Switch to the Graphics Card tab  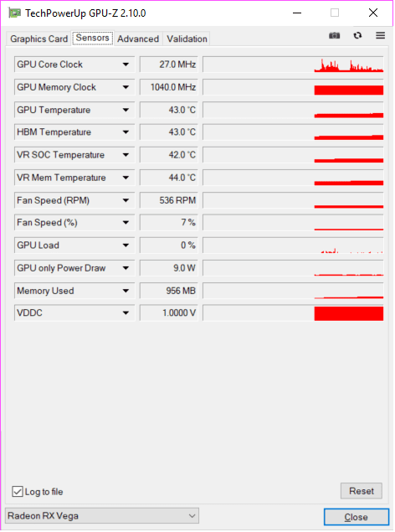[39, 39]
